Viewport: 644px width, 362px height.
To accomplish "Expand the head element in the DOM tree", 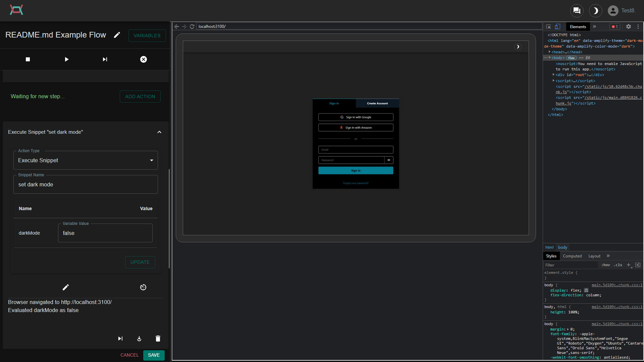I will (549, 52).
